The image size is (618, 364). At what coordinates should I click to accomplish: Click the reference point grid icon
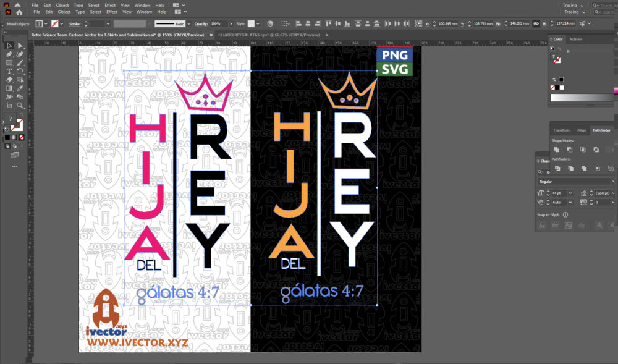[x=418, y=23]
